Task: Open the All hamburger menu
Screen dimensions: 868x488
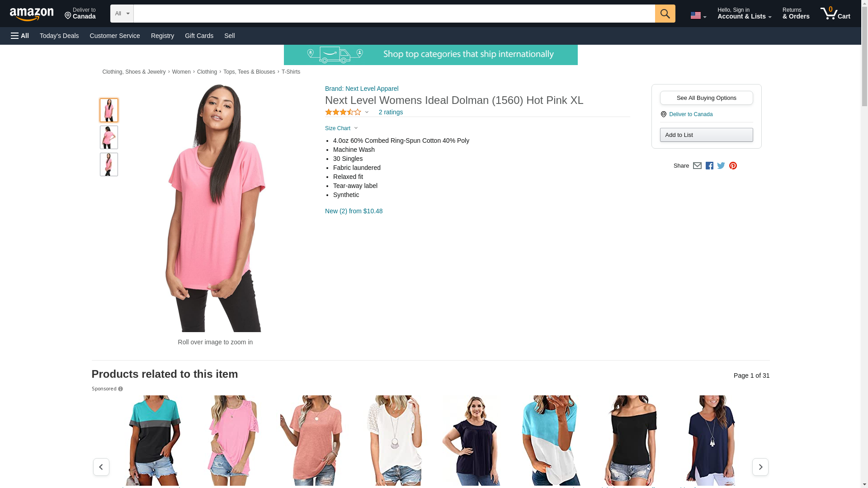Action: click(x=20, y=36)
